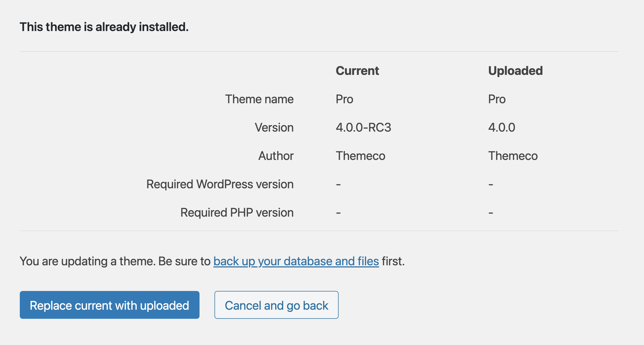Viewport: 644px width, 345px height.
Task: Select the Uploaded column header
Action: click(x=515, y=70)
